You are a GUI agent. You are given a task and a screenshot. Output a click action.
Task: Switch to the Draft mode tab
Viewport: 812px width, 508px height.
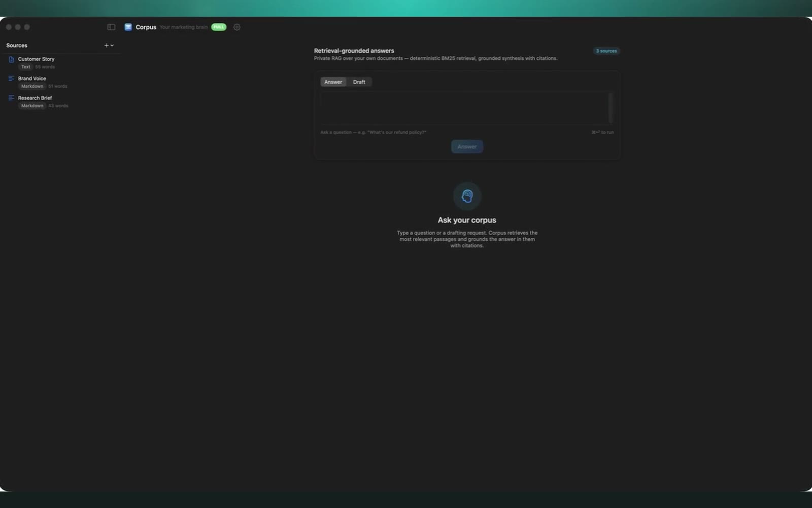point(359,82)
